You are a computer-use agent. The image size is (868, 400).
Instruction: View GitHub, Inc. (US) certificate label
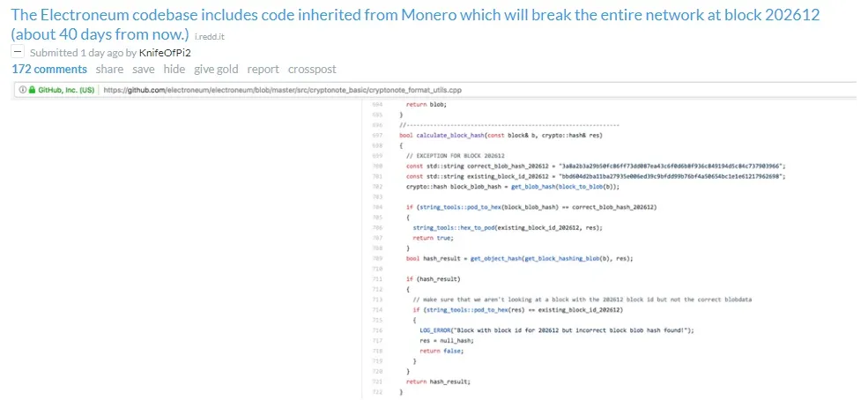pos(66,90)
